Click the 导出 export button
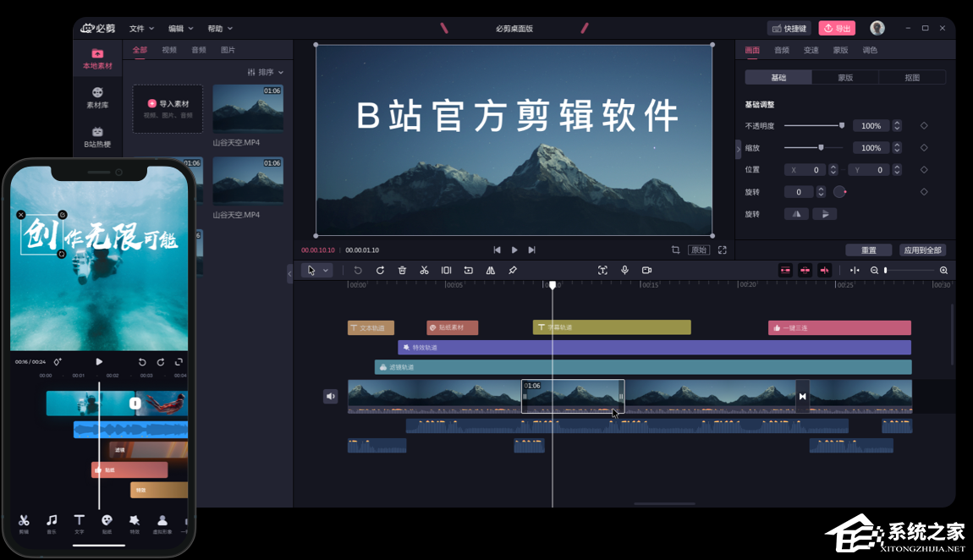 837,29
